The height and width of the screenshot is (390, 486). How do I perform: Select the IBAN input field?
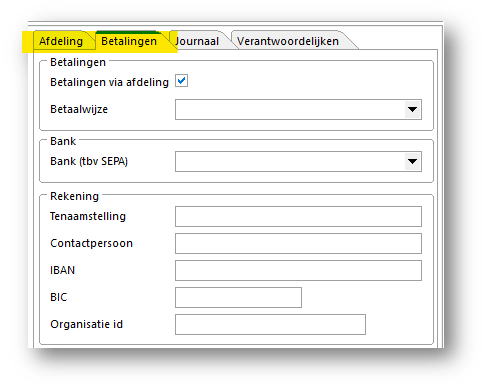pos(298,270)
